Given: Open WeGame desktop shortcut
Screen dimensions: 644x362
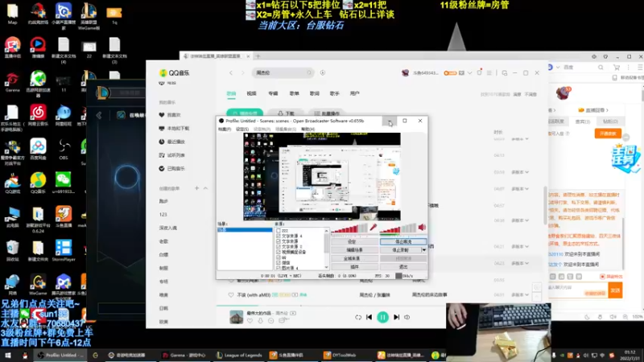Looking at the screenshot, I should pos(38,284).
